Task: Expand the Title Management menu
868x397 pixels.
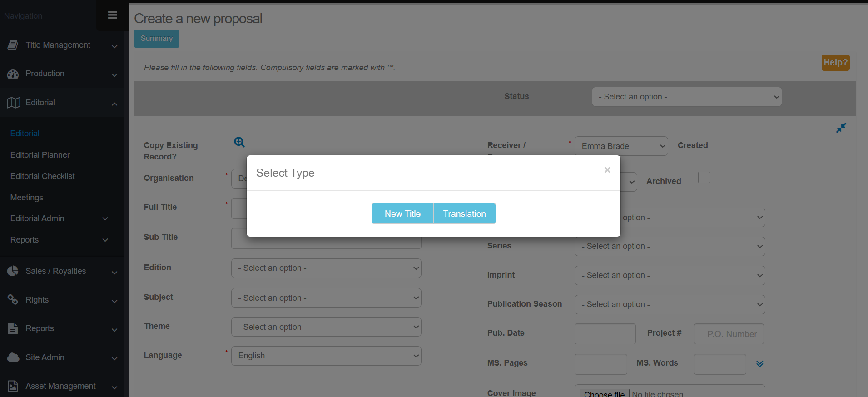Action: pos(62,45)
